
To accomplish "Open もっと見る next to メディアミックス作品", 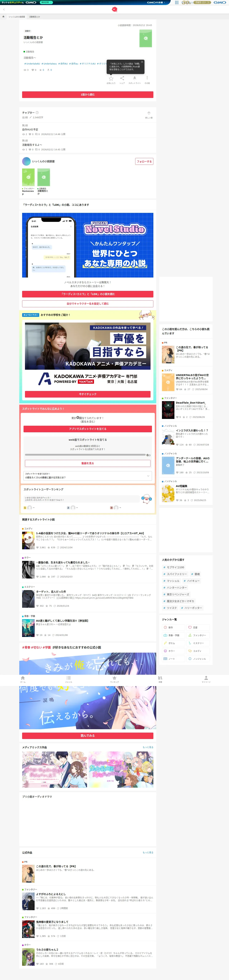I will click(148, 747).
